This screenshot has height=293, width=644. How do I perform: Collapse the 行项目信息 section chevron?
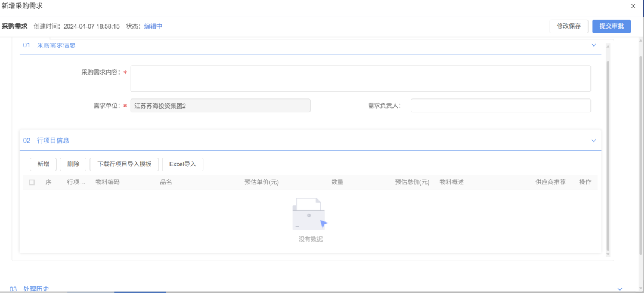coord(593,140)
